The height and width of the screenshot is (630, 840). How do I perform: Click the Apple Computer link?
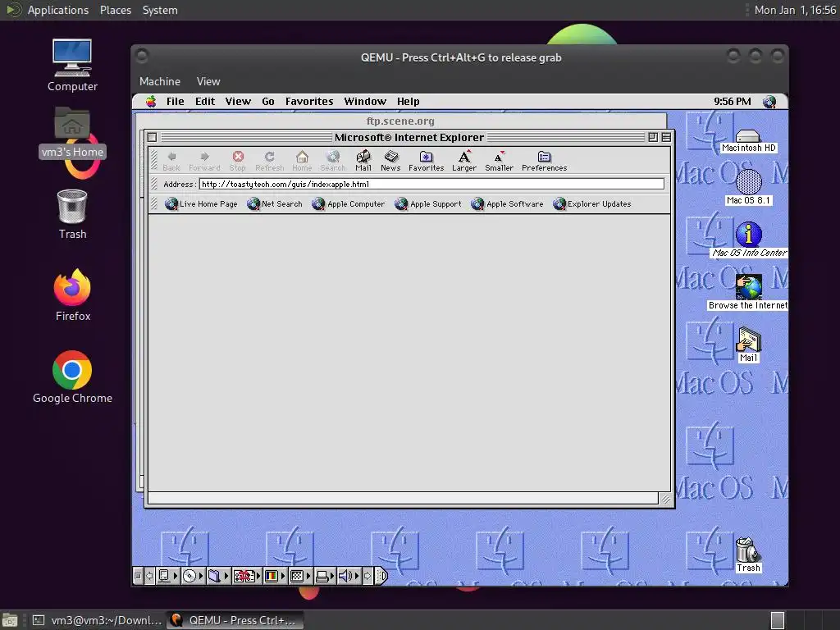point(348,203)
